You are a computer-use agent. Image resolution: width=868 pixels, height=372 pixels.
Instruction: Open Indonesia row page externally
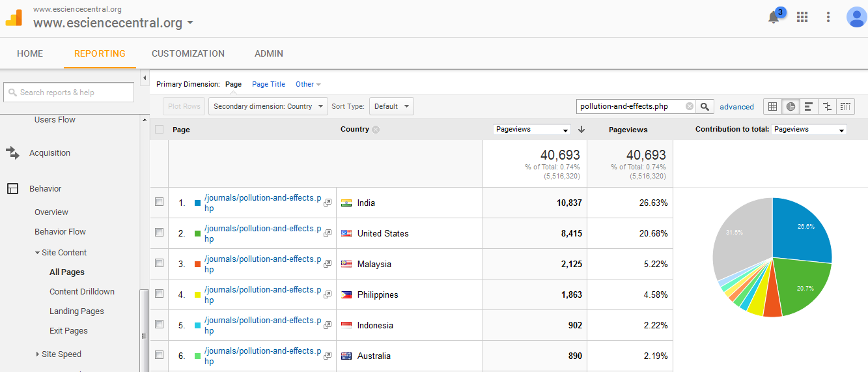(328, 325)
